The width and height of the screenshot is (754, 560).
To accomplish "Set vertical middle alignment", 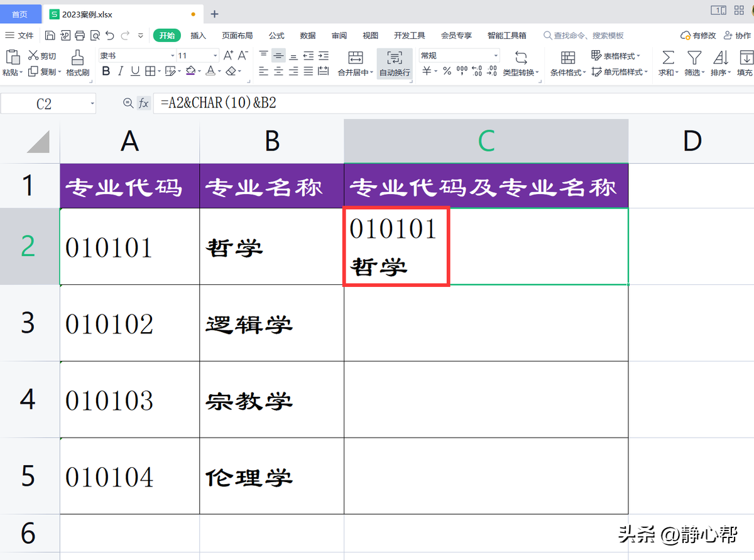I will click(278, 56).
